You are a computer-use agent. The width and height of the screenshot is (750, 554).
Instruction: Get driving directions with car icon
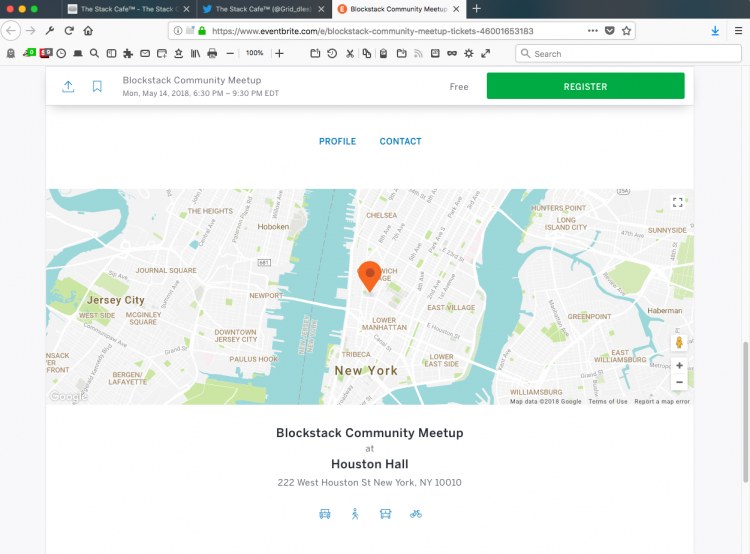(x=325, y=514)
